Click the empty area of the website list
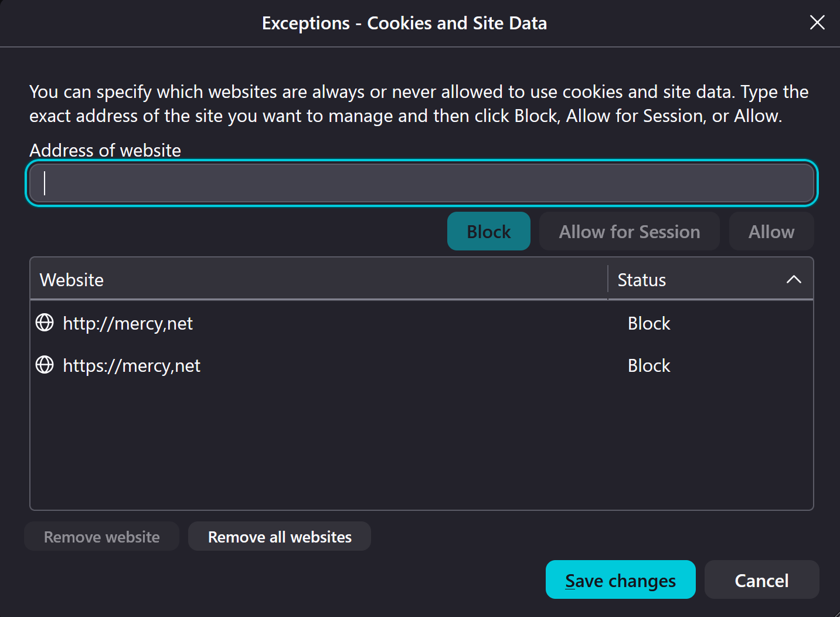The width and height of the screenshot is (840, 617). [421, 449]
